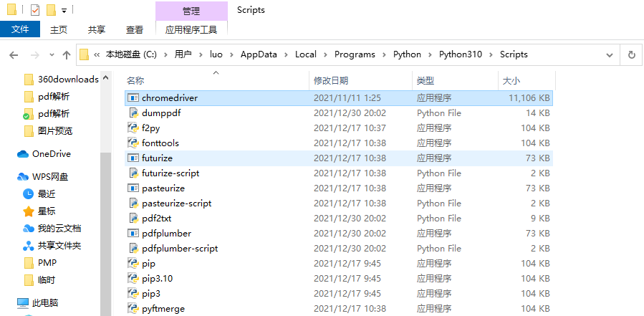644x316 pixels.
Task: Expand the address bar history dropdown
Action: point(609,54)
